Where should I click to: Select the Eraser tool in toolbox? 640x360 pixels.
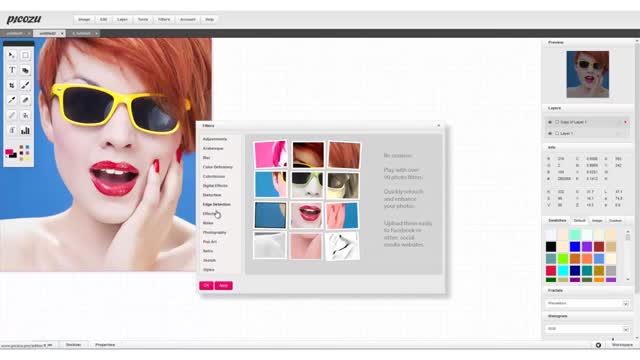click(x=25, y=100)
